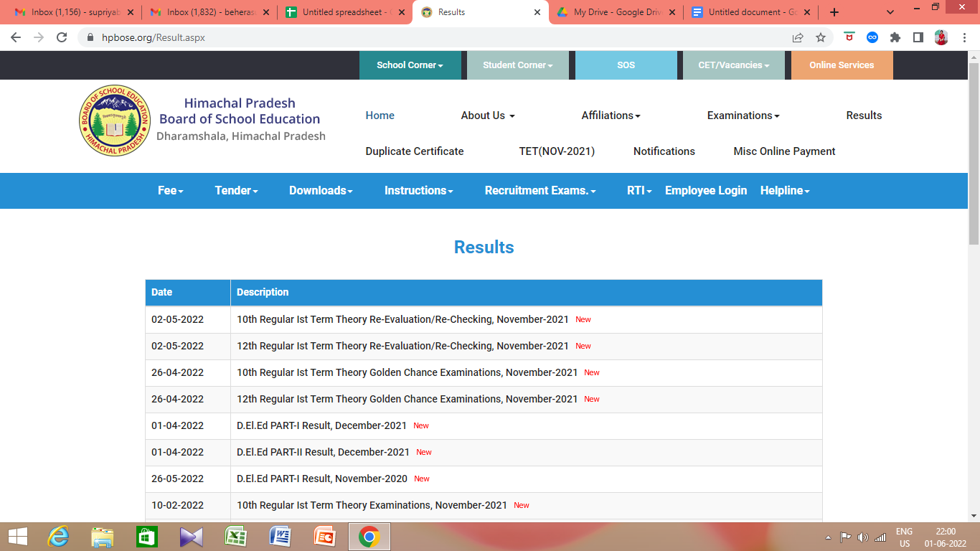Launch KMPlayer from the taskbar

(x=190, y=536)
